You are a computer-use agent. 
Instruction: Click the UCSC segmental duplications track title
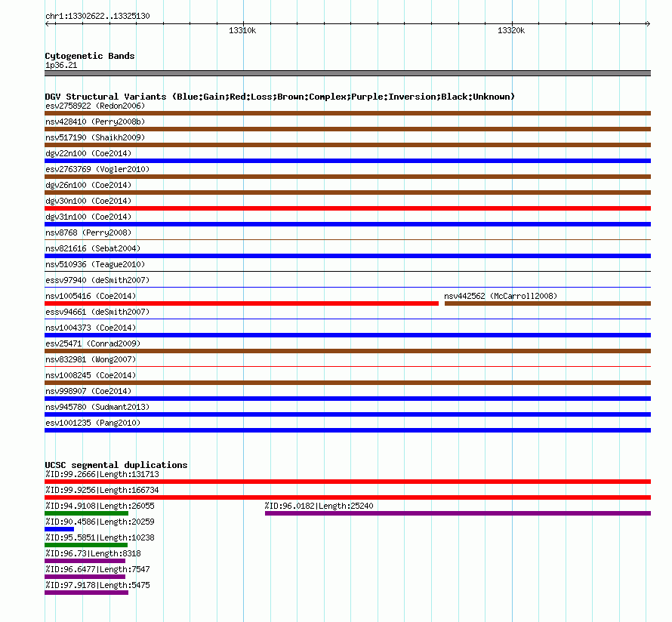116,465
